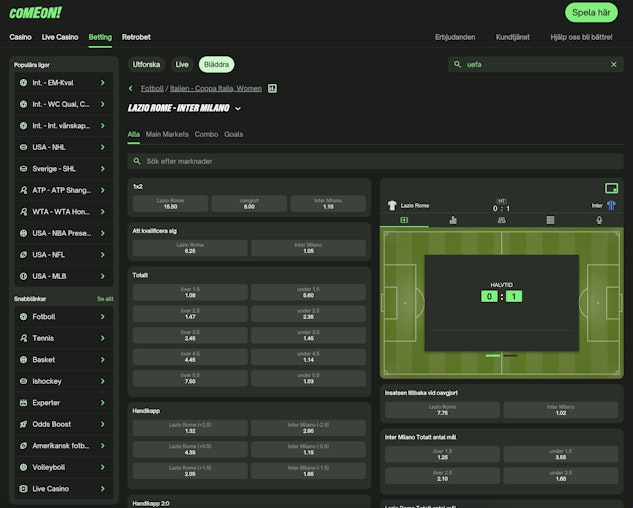Screen dimensions: 633x508
Task: Select the Alla markets tab
Action: (134, 134)
